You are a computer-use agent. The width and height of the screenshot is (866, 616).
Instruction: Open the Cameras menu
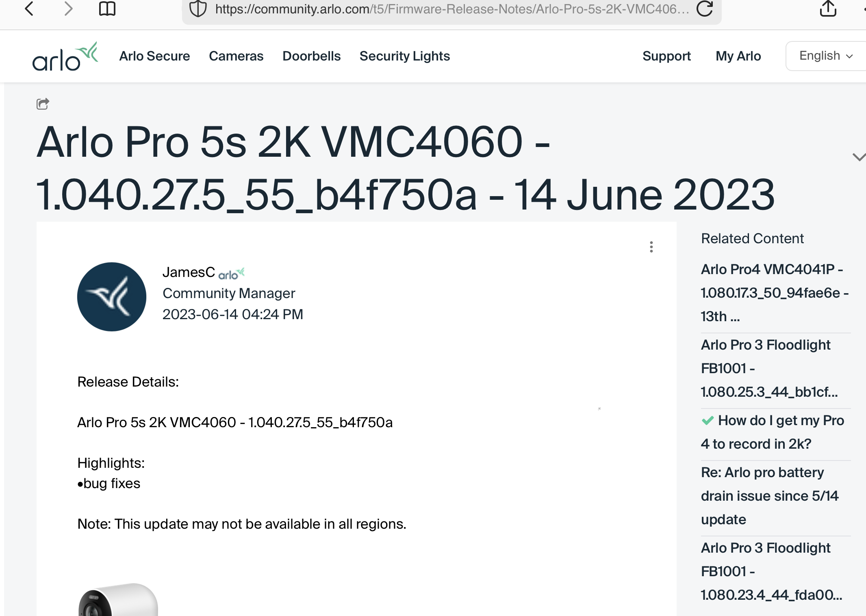pyautogui.click(x=236, y=56)
